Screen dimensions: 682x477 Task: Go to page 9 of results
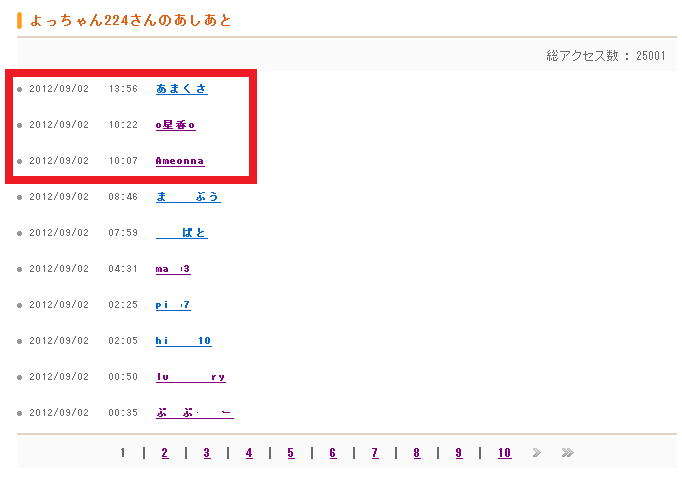coord(459,453)
